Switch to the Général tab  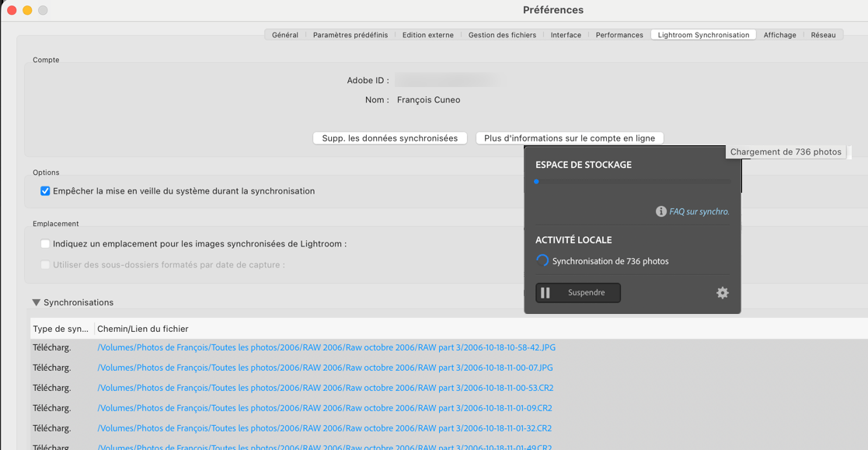point(284,34)
